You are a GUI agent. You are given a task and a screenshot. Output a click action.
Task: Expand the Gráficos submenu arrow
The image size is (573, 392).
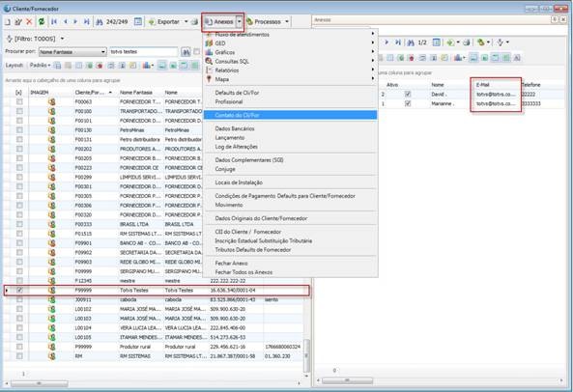[x=373, y=52]
